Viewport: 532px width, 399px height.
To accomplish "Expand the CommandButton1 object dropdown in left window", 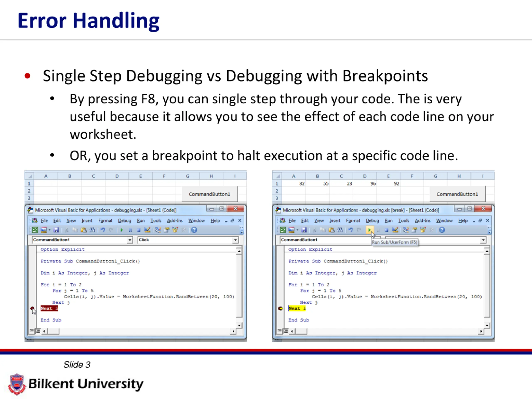I will pos(130,240).
